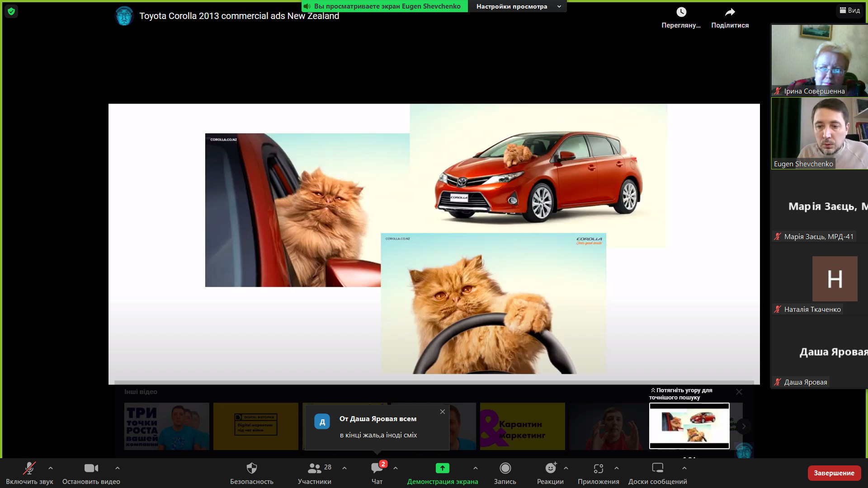Open Реакции reactions menu
Image resolution: width=868 pixels, height=488 pixels.
550,473
